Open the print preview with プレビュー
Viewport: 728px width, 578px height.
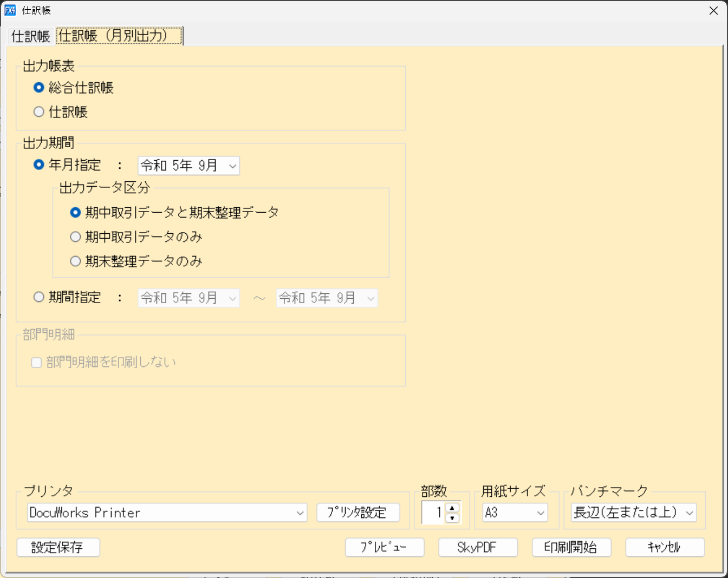pos(385,547)
